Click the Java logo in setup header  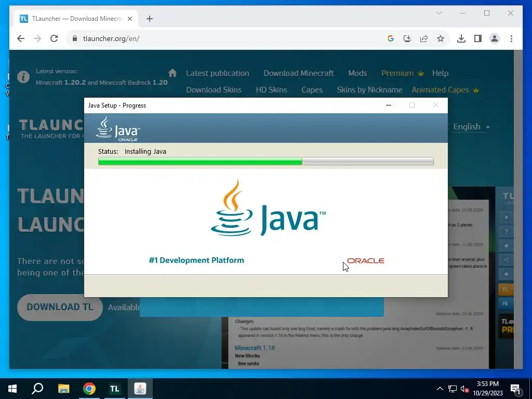pyautogui.click(x=118, y=129)
